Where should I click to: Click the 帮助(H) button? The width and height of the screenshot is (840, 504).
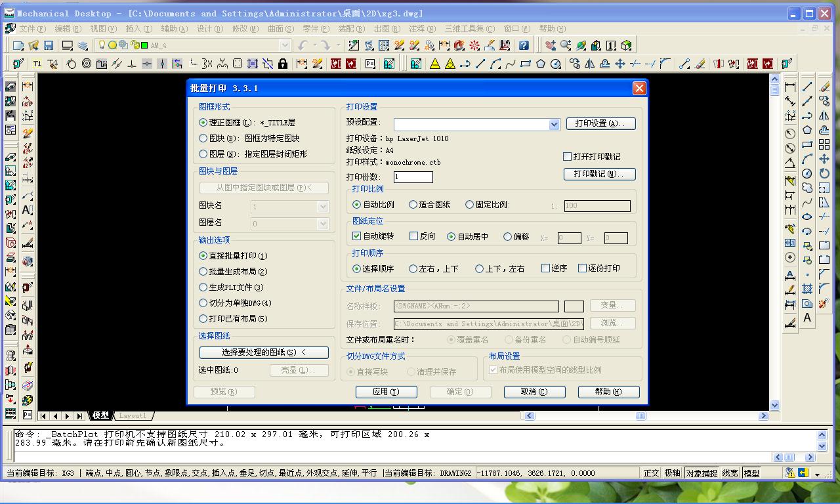pyautogui.click(x=609, y=392)
